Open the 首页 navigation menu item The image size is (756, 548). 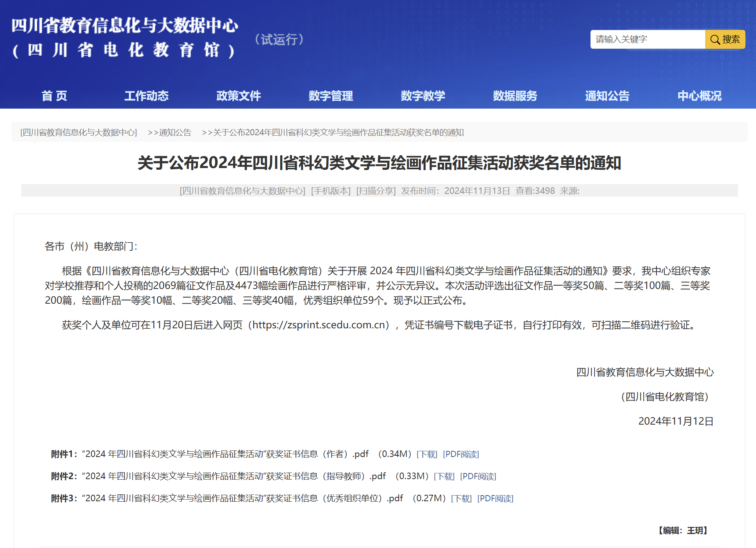[54, 96]
